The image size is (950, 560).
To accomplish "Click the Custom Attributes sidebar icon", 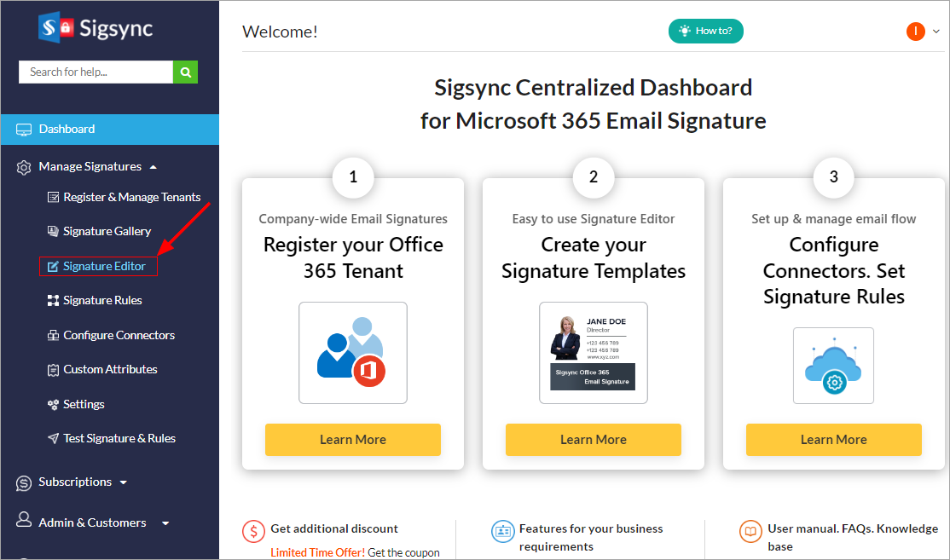I will [x=54, y=370].
